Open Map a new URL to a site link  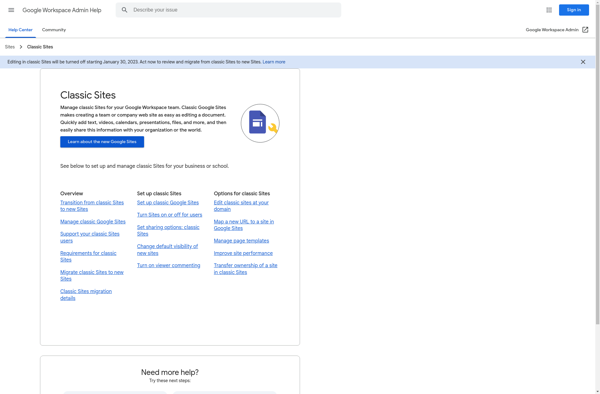point(244,225)
